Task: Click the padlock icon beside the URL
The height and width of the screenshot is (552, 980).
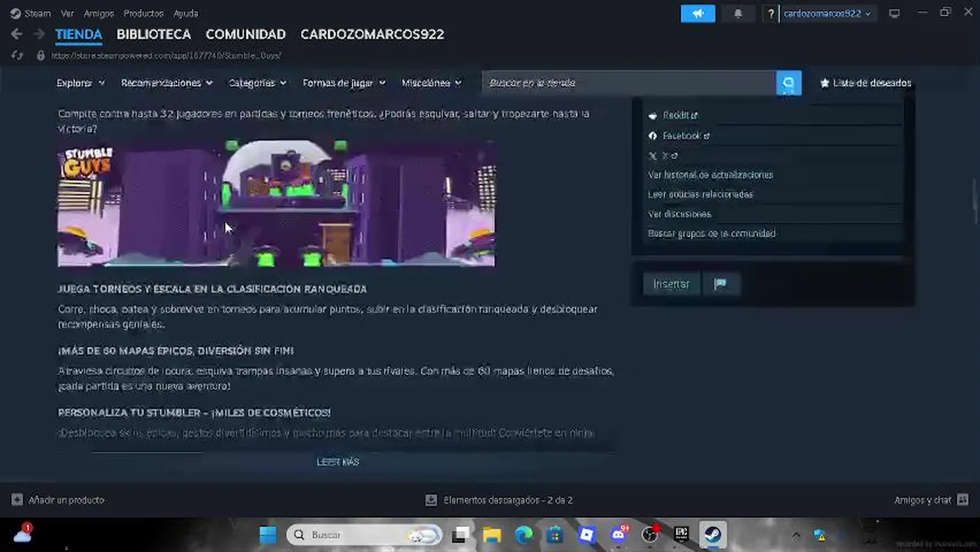Action: (41, 55)
